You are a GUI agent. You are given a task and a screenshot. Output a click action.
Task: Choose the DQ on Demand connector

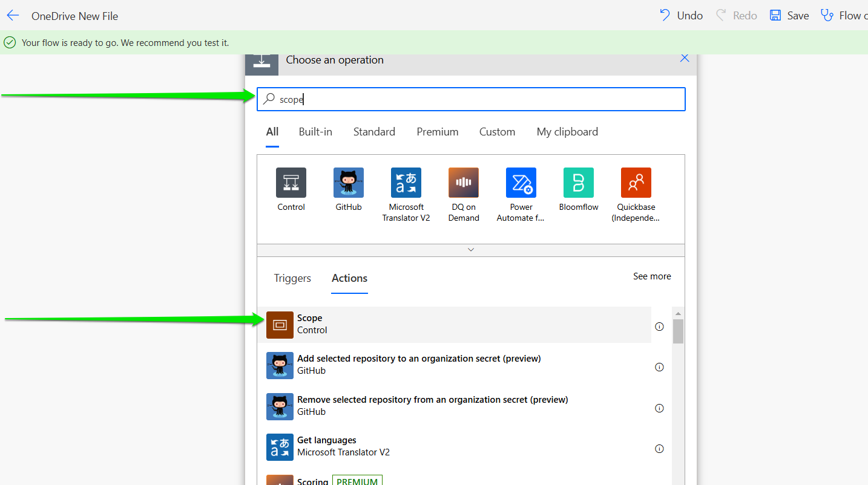click(464, 183)
